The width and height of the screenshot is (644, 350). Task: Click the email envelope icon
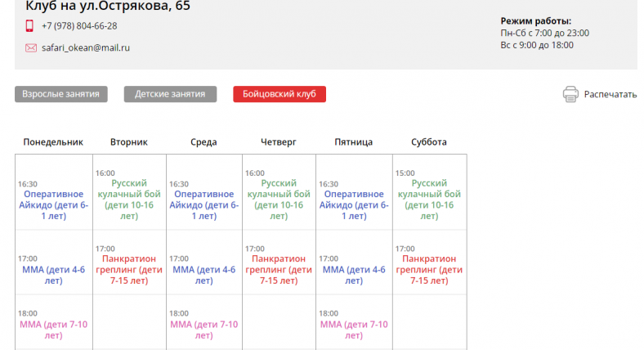pyautogui.click(x=31, y=48)
